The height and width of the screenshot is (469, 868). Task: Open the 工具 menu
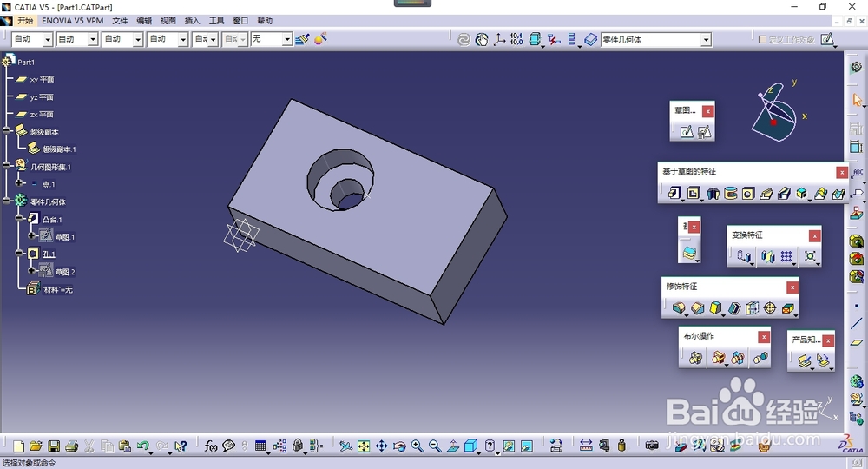(x=216, y=21)
